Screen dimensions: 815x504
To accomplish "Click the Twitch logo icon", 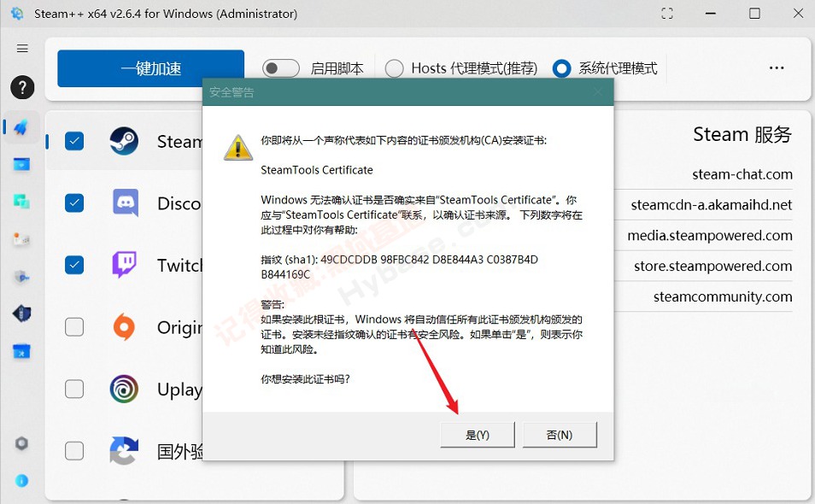I will [125, 265].
